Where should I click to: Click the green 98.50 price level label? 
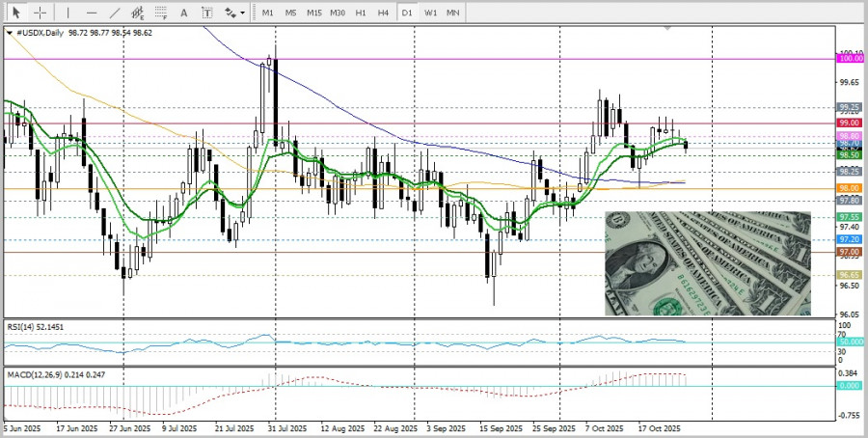tap(849, 155)
